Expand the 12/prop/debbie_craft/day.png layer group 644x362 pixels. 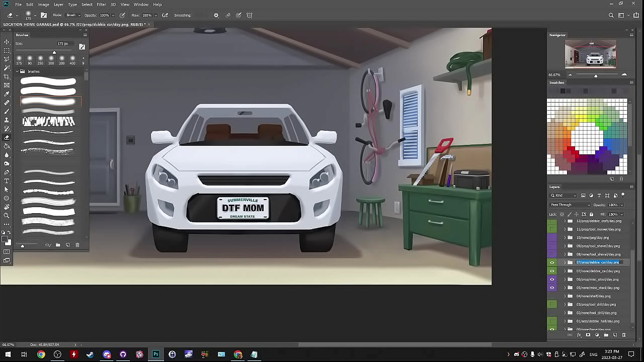(x=565, y=221)
